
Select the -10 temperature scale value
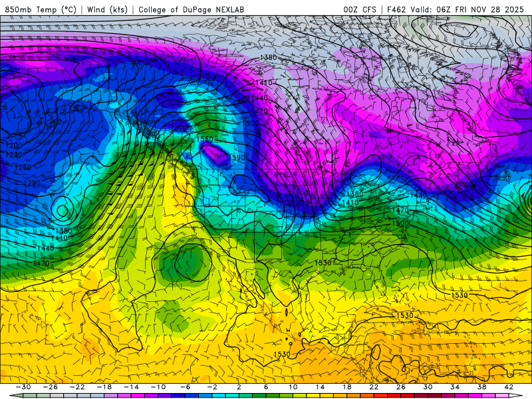158,387
